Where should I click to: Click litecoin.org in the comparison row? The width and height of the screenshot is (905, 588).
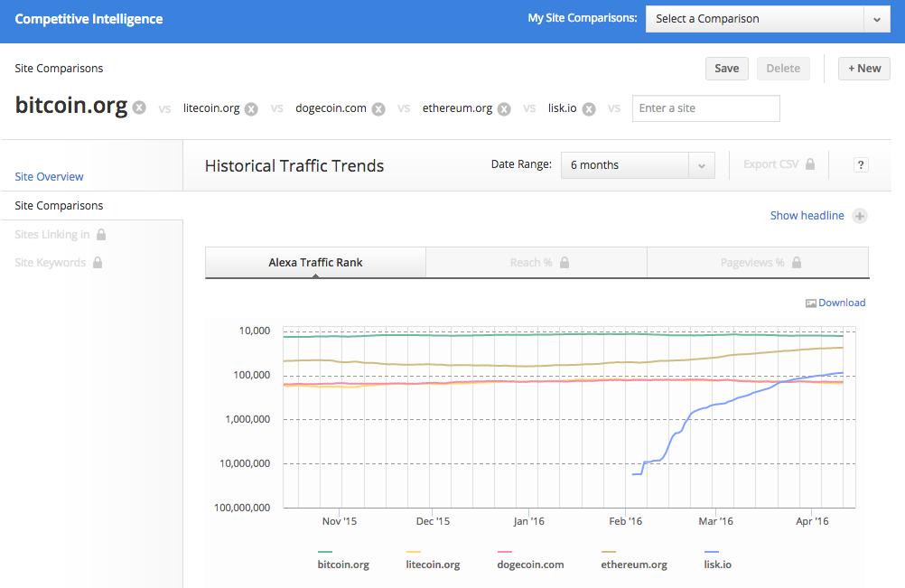click(211, 108)
